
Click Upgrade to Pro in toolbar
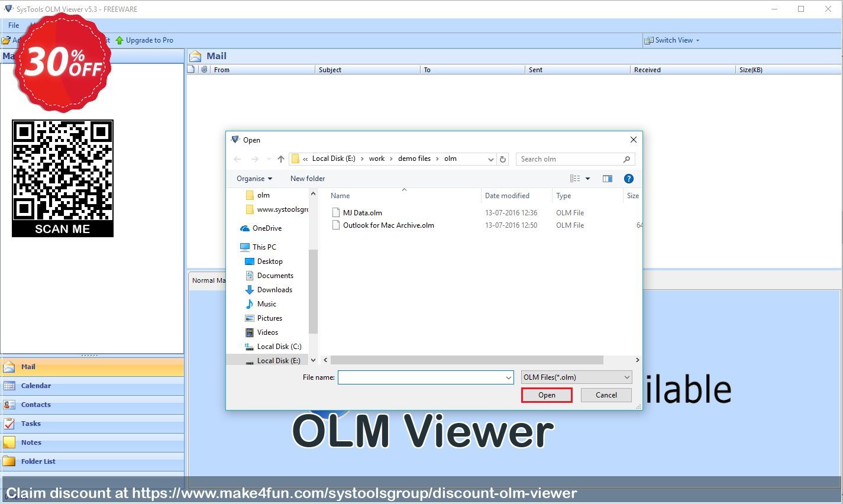tap(145, 40)
